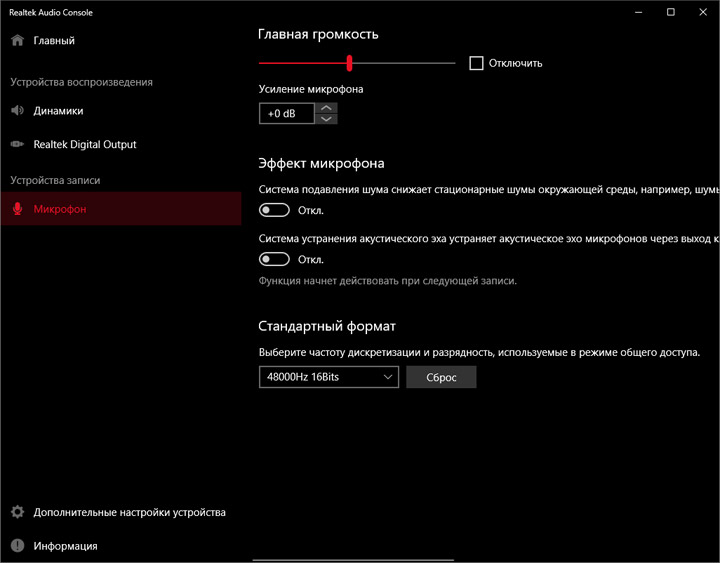Image resolution: width=720 pixels, height=563 pixels.
Task: Click the Усиление микрофона label
Action: [311, 89]
